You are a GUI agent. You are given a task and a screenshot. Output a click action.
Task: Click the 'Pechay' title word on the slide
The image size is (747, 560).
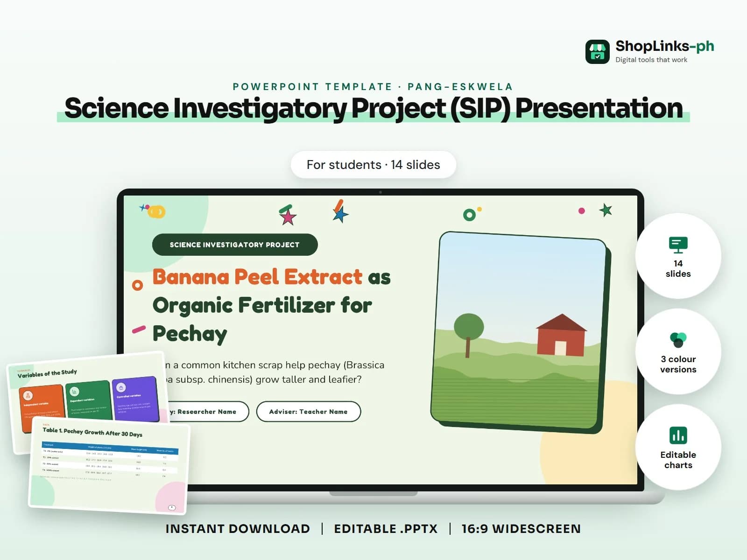[190, 334]
